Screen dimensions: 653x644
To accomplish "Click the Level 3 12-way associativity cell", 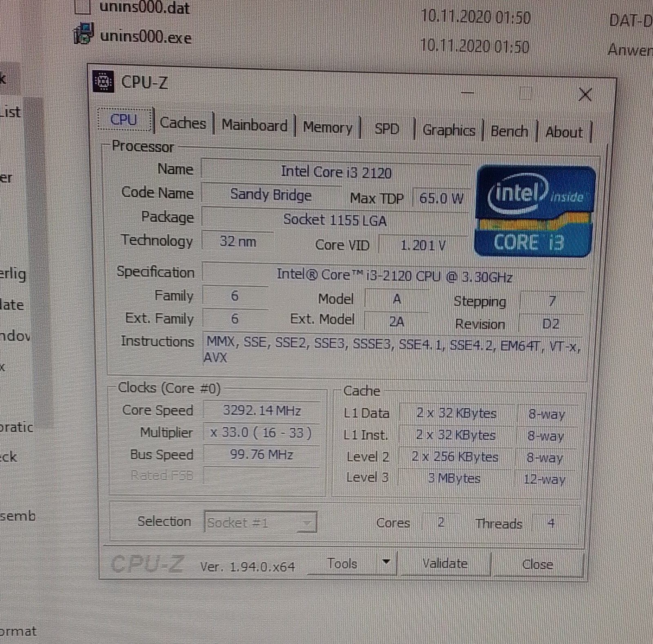I will (x=544, y=479).
